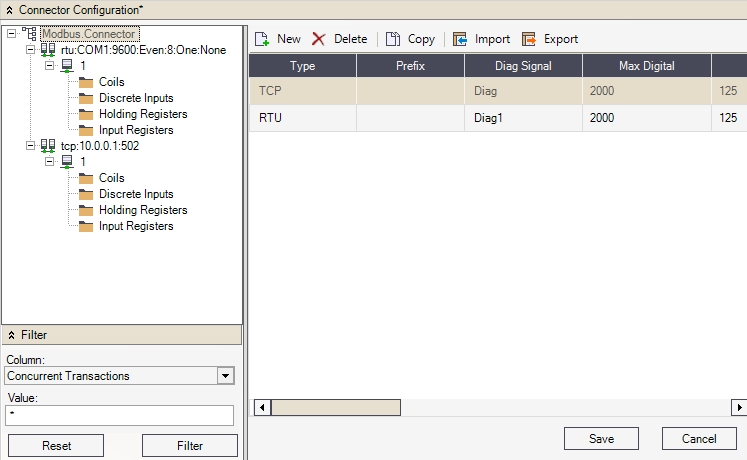This screenshot has width=747, height=460.
Task: Click the red Delete icon
Action: (319, 39)
